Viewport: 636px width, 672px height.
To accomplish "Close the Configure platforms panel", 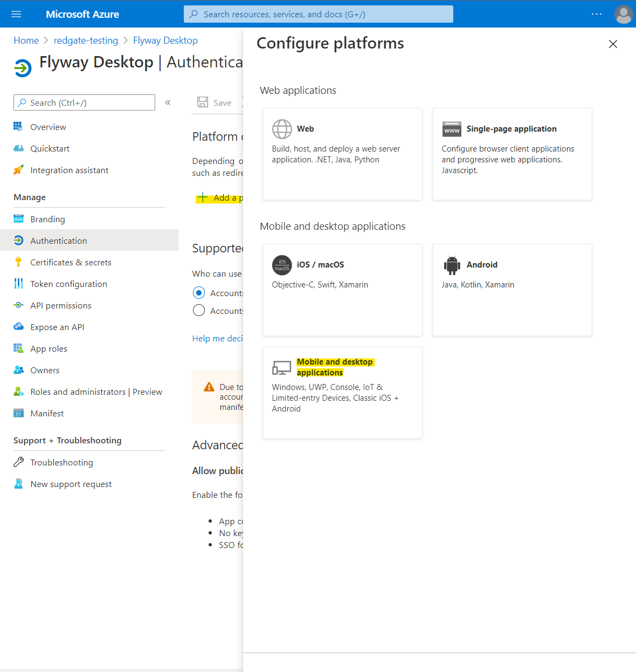I will 613,44.
